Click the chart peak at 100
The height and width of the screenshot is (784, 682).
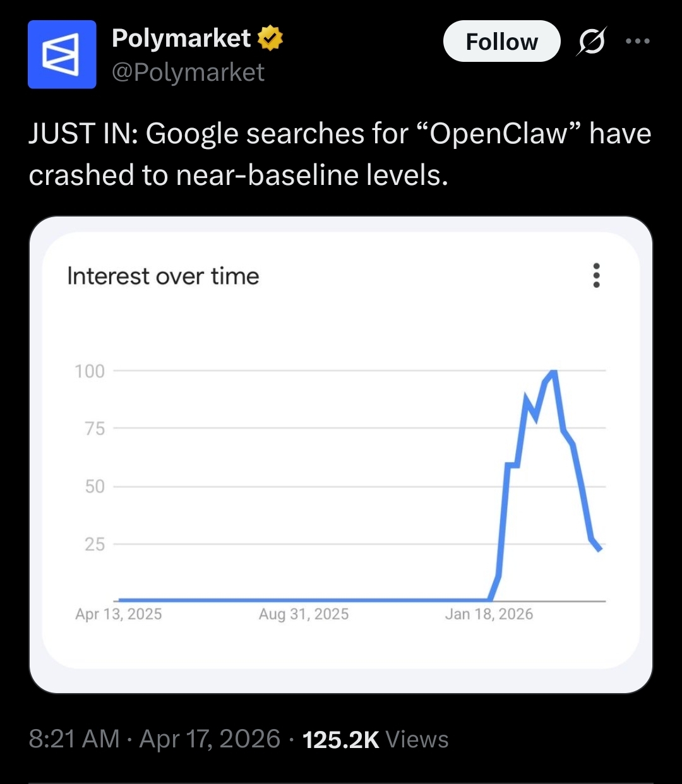(x=554, y=371)
